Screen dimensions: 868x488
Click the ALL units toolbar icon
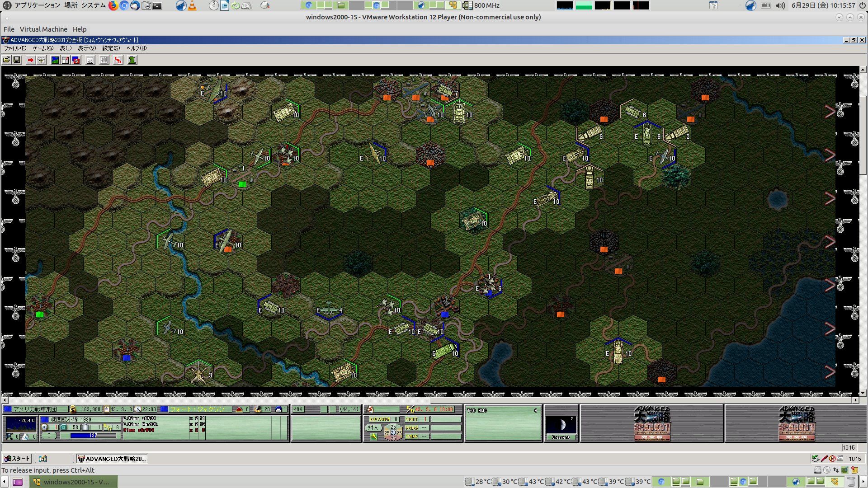pyautogui.click(x=104, y=60)
